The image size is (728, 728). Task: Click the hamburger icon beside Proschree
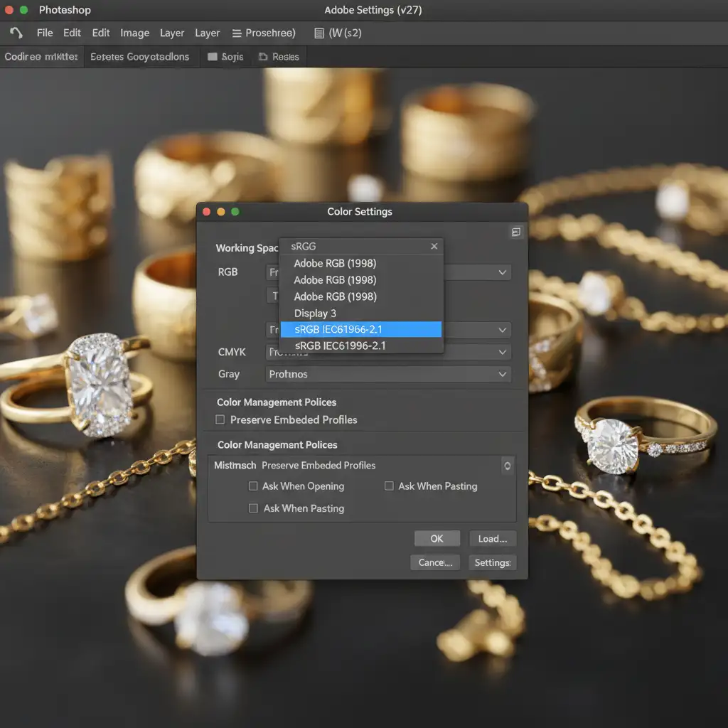click(236, 33)
